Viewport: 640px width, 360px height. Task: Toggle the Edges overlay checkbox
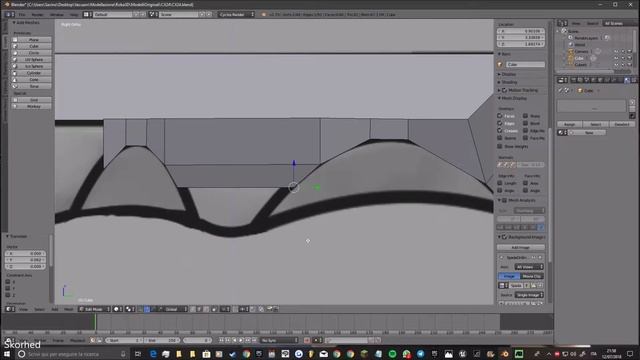(x=500, y=123)
